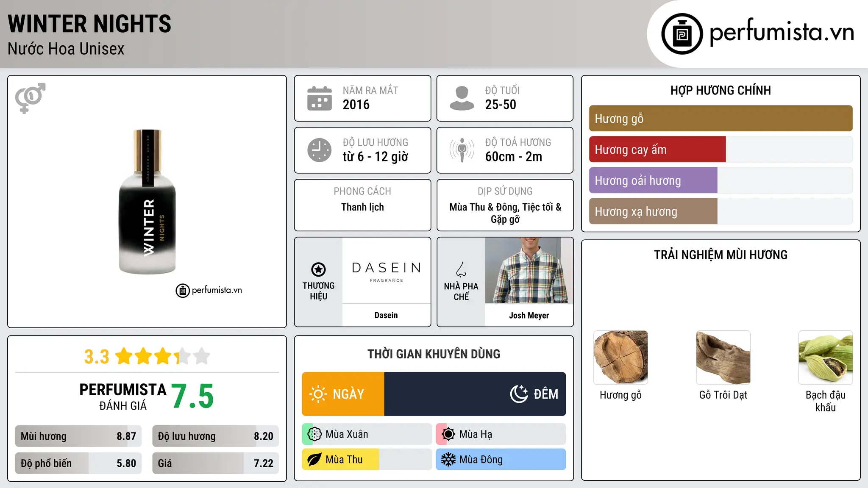
Task: Click the flower icon for Mùa Xuân
Action: point(314,434)
